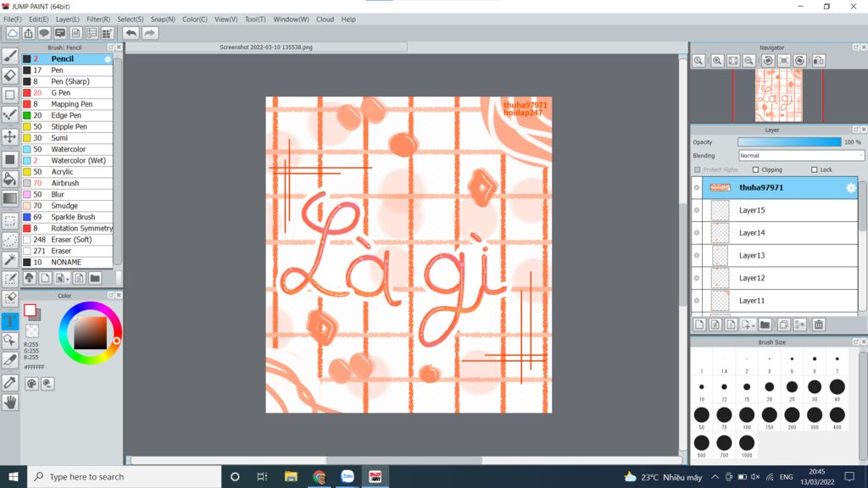The height and width of the screenshot is (488, 868).
Task: Select the Lasso selection tool
Action: pos(10,240)
